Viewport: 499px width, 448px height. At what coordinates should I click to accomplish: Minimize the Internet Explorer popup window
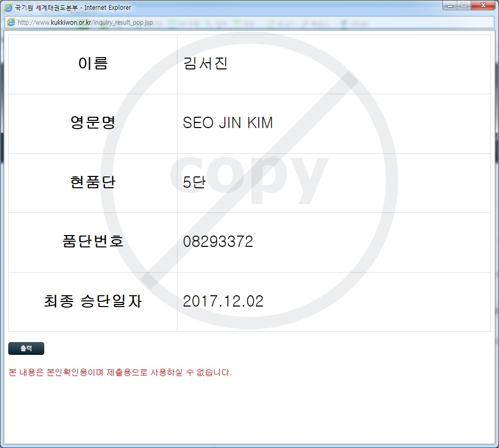click(450, 6)
